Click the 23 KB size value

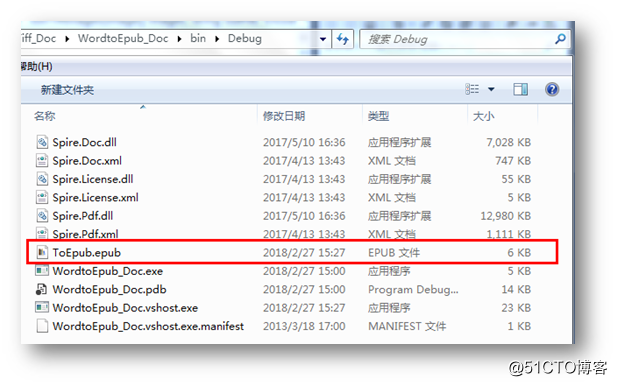tap(516, 308)
